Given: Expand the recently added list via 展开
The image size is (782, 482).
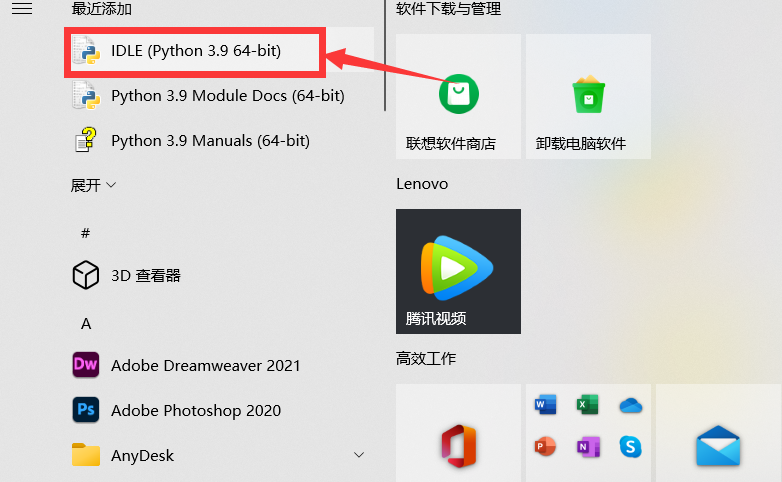Looking at the screenshot, I should tap(93, 186).
